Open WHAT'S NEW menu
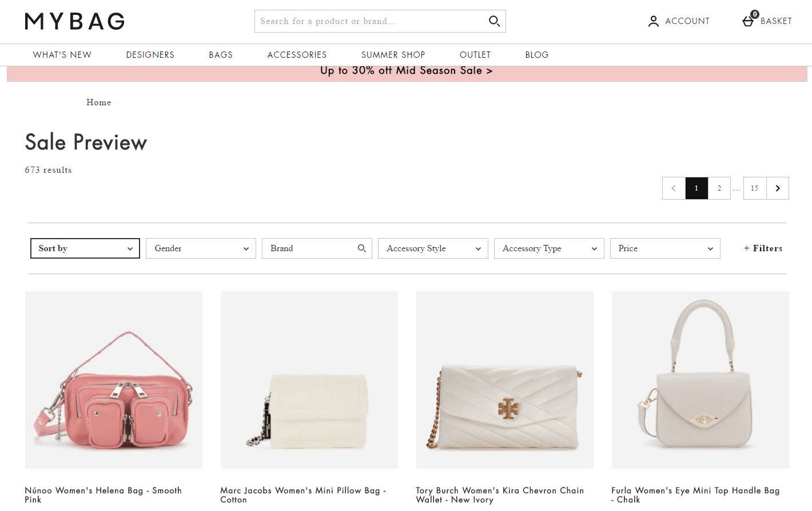Screen dimensions: 812x511 click(x=62, y=55)
